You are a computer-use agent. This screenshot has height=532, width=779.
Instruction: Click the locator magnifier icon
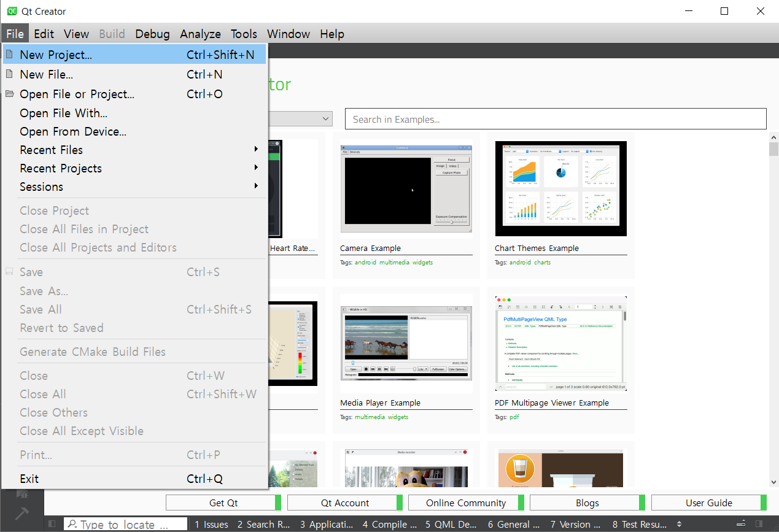72,524
